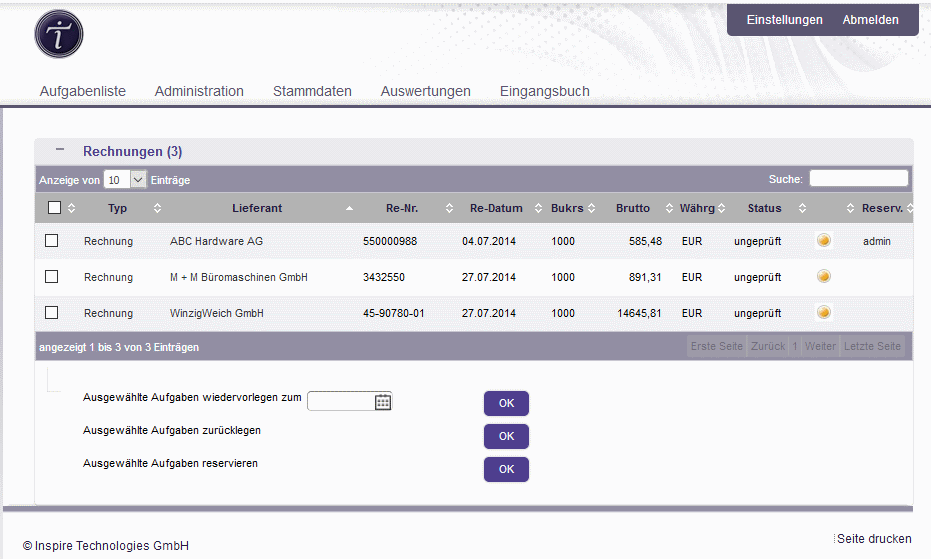The image size is (931, 559).
Task: Click the WinzigWeich GmbH supplier cell
Action: point(217,313)
